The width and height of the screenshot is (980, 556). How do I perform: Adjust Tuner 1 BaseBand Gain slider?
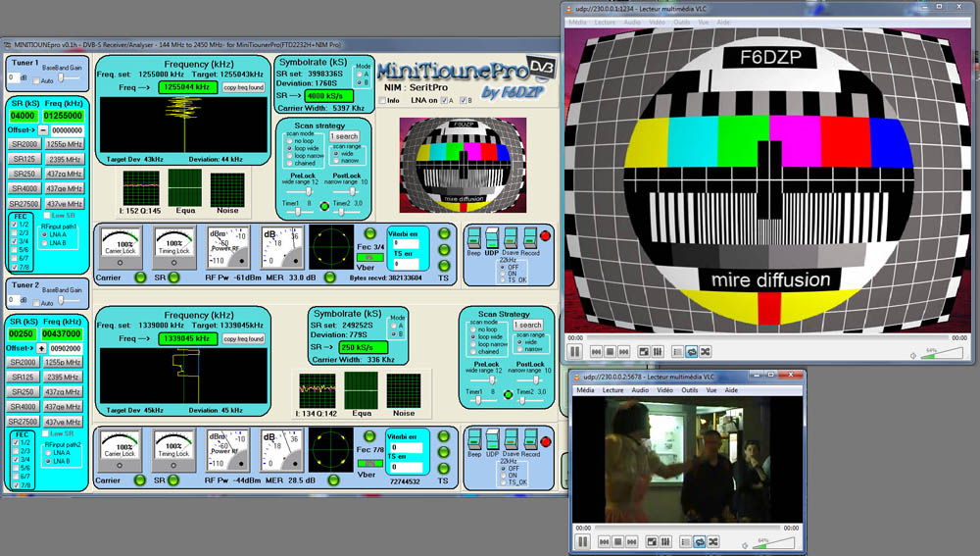pyautogui.click(x=69, y=77)
